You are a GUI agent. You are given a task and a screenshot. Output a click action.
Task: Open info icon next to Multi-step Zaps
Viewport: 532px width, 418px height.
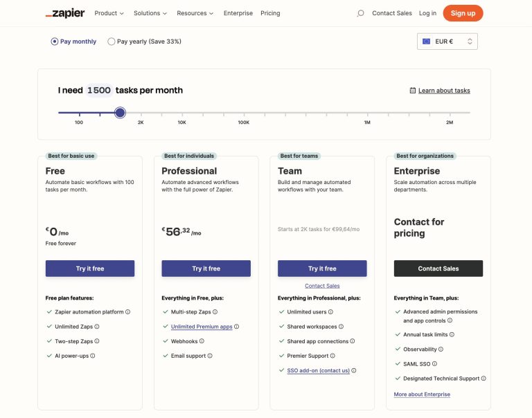click(215, 312)
